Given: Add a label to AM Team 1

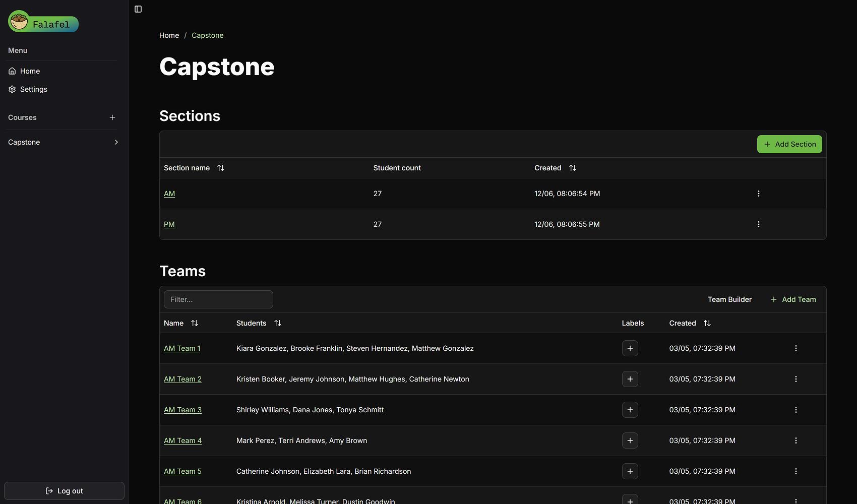Looking at the screenshot, I should click(x=630, y=348).
